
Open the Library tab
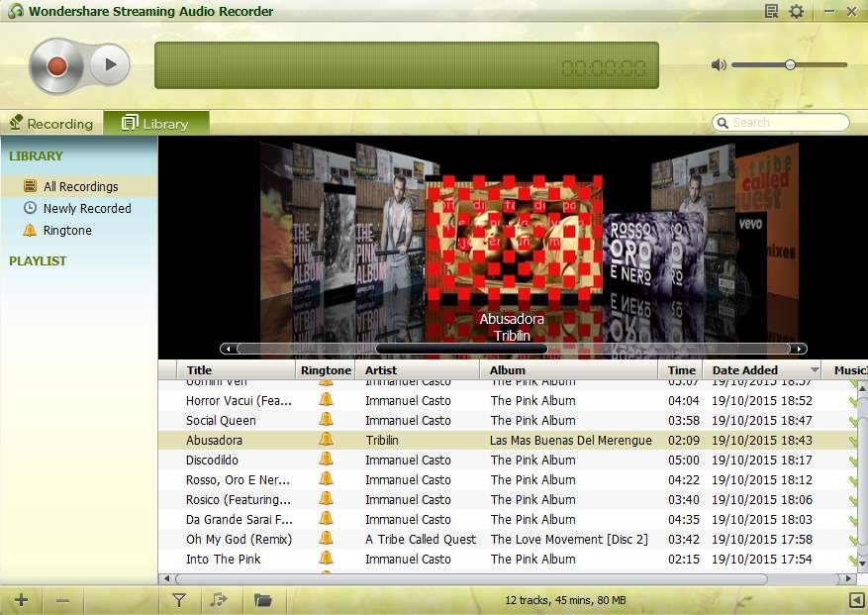(x=155, y=124)
